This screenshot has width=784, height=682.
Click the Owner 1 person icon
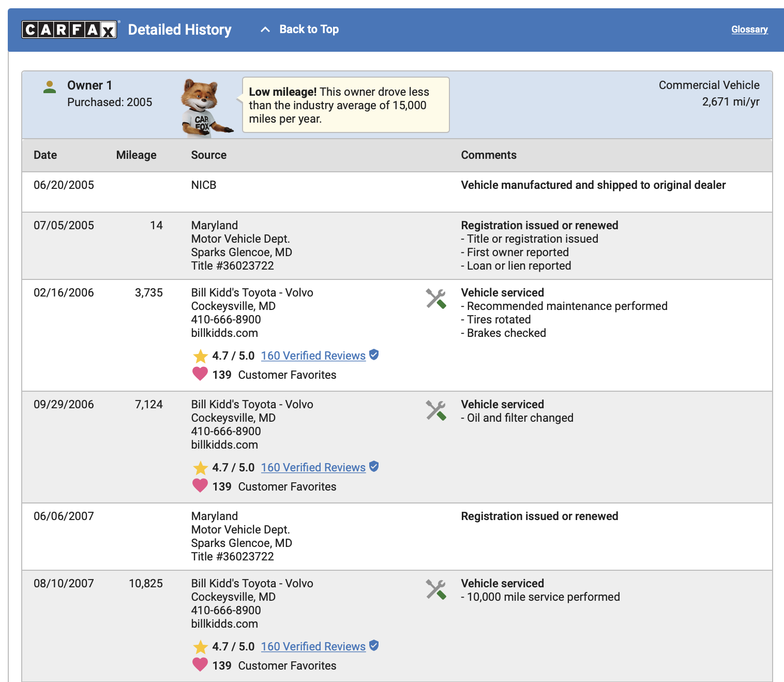50,87
